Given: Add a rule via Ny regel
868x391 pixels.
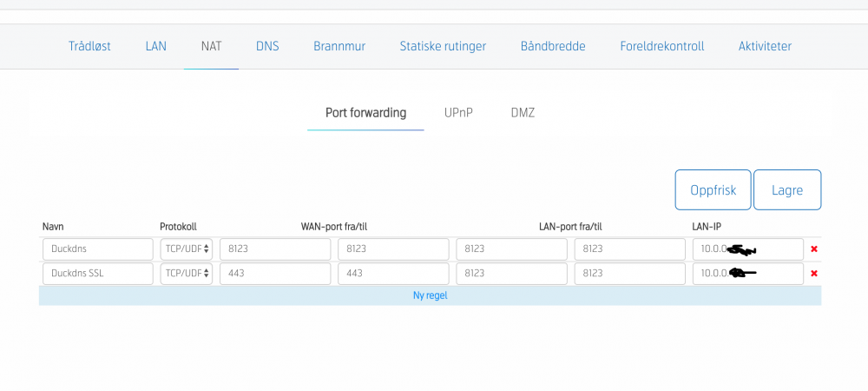Looking at the screenshot, I should coord(430,295).
